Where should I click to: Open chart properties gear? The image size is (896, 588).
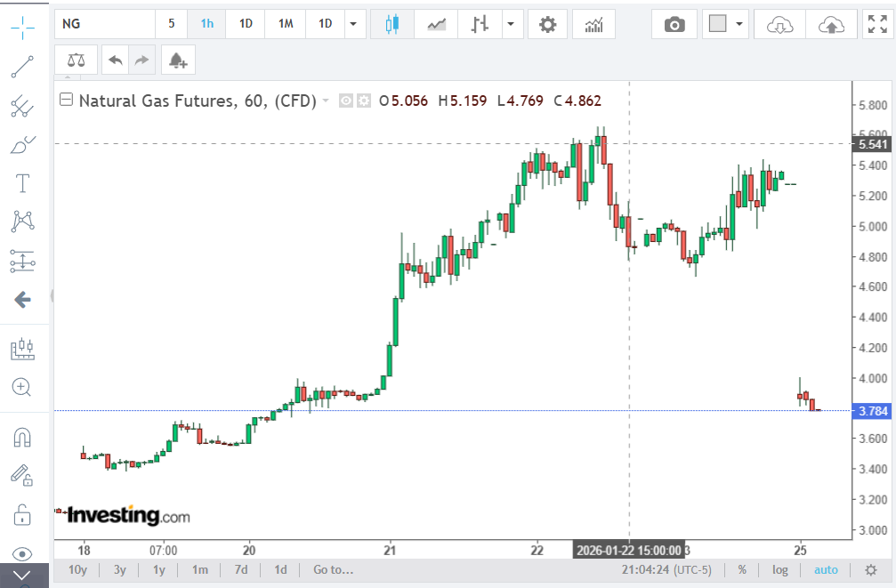[548, 24]
